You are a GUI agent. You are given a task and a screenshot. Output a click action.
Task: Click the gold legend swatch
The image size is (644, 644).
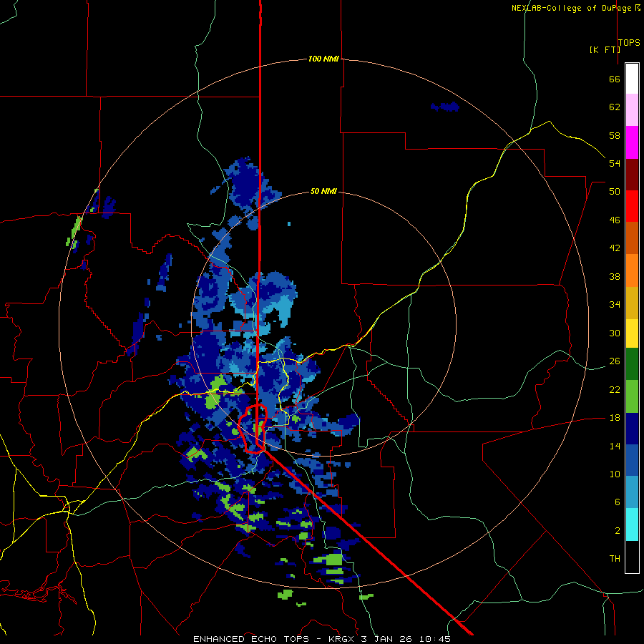[x=632, y=303]
